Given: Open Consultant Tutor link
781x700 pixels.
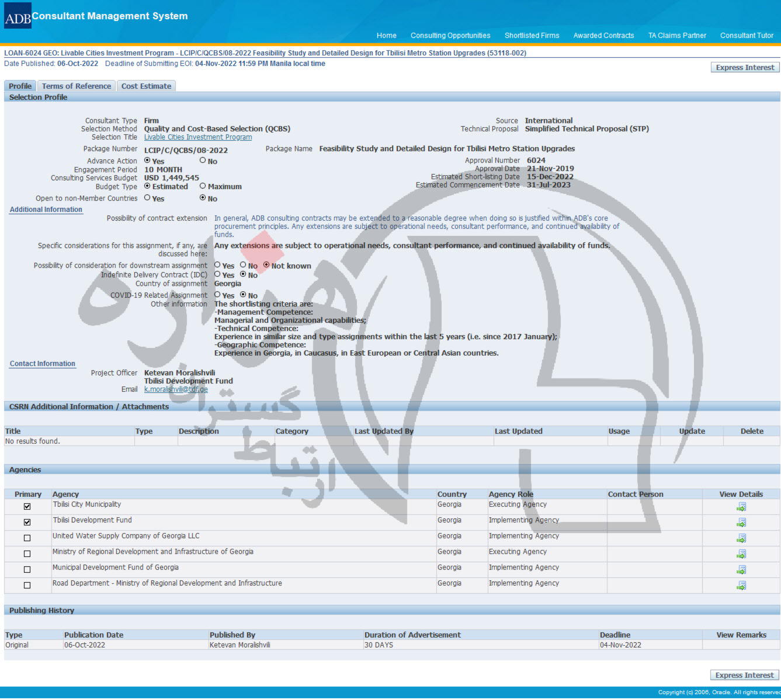Looking at the screenshot, I should [747, 36].
